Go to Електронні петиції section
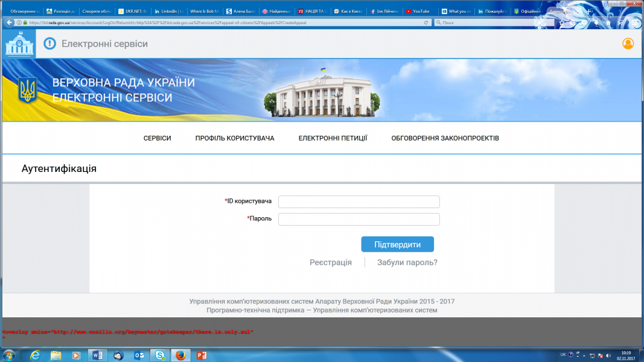This screenshot has width=644, height=362. point(333,138)
